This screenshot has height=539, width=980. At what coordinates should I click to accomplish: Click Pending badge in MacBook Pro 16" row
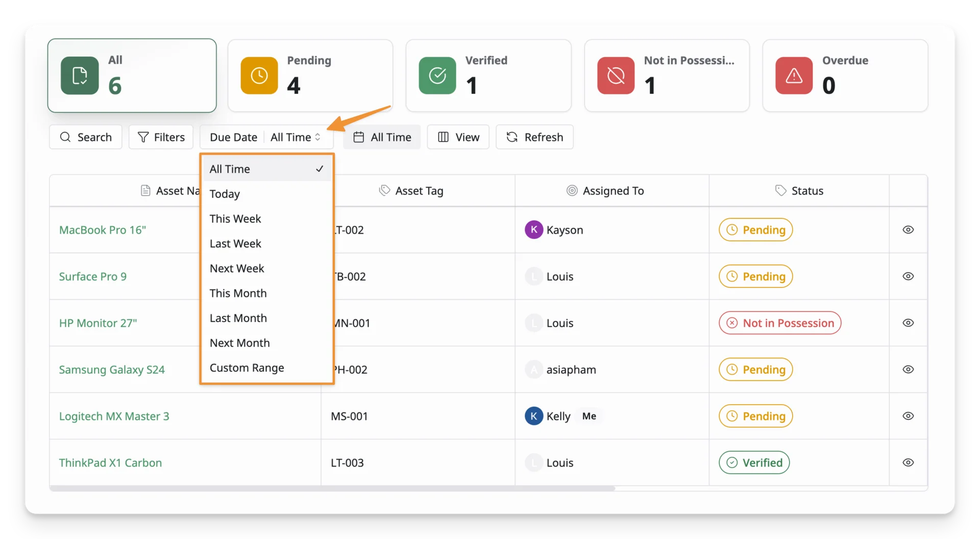tap(756, 230)
